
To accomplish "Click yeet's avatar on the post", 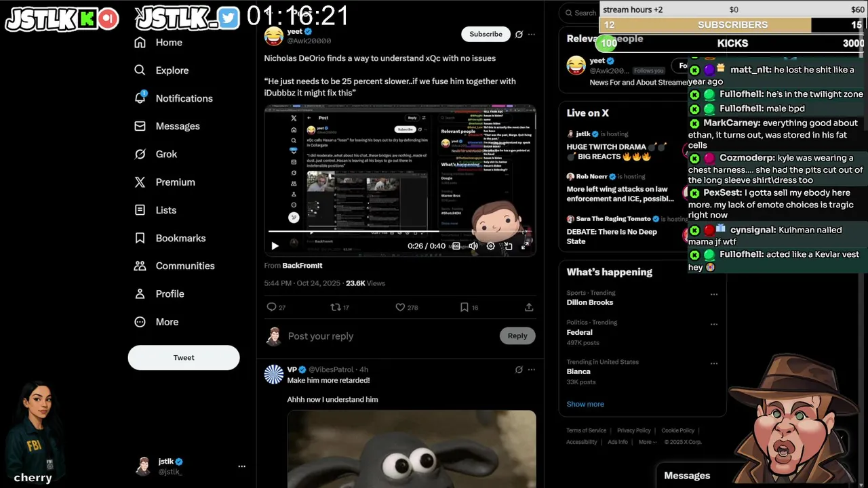I will click(274, 36).
